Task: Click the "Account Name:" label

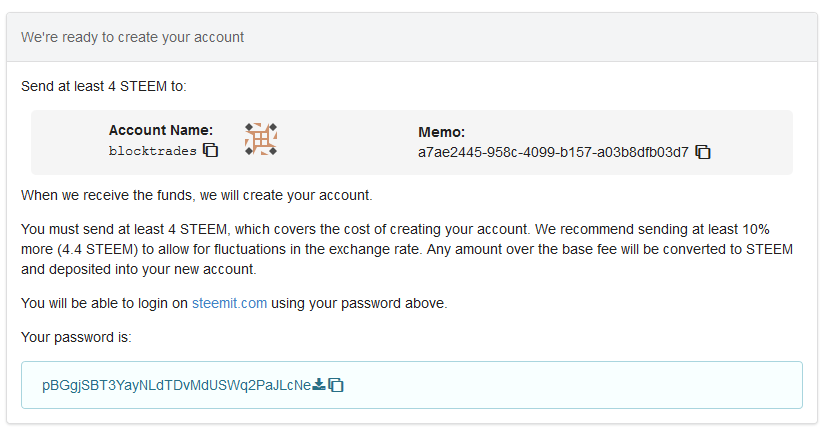Action: [x=160, y=130]
